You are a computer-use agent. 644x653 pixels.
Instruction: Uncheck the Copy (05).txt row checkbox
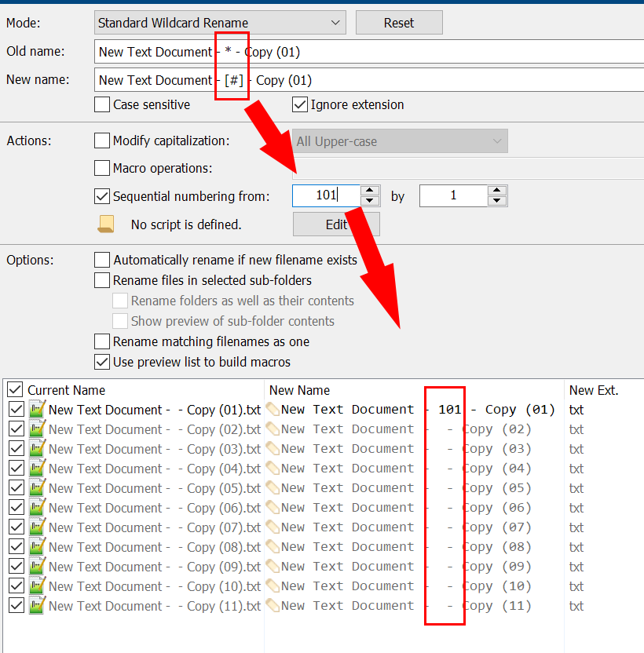(x=16, y=487)
